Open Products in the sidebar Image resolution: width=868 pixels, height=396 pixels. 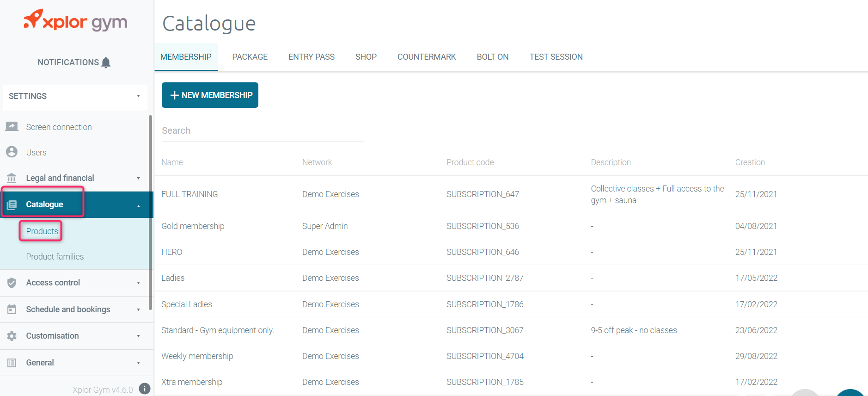[x=42, y=231]
